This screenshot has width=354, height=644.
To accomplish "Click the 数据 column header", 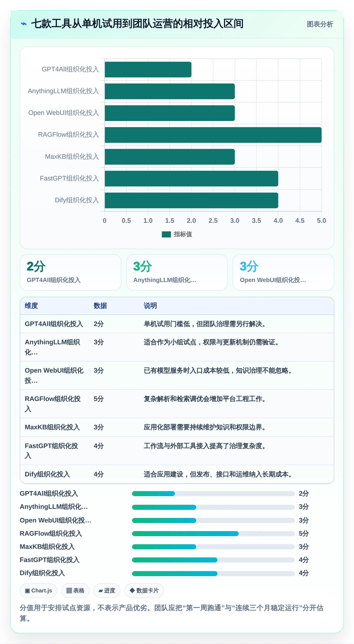I will (x=100, y=306).
